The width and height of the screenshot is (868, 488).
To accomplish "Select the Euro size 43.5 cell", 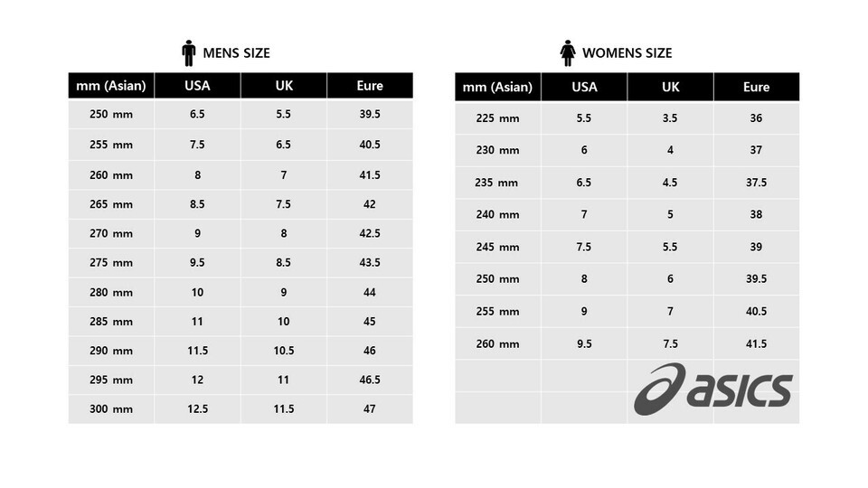I will coord(370,262).
